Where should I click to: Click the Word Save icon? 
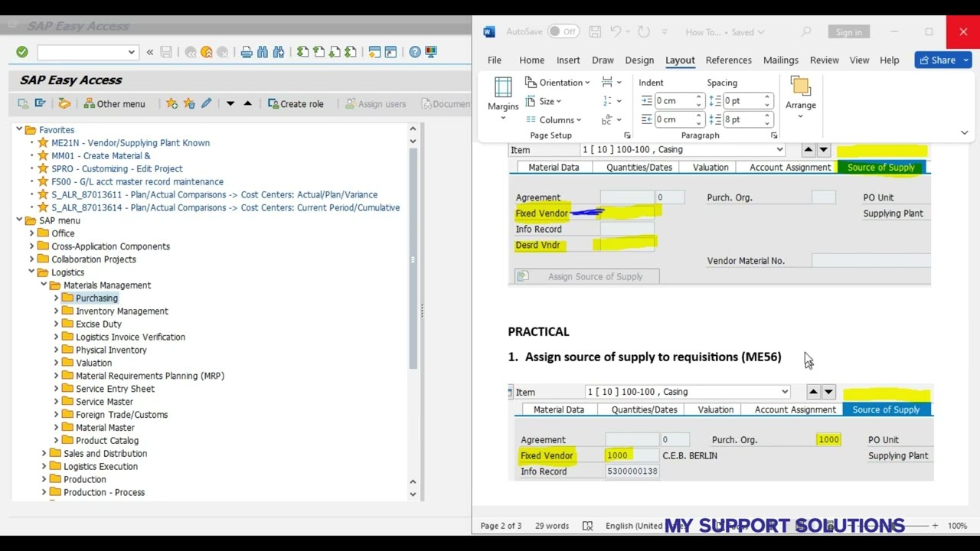pyautogui.click(x=596, y=32)
